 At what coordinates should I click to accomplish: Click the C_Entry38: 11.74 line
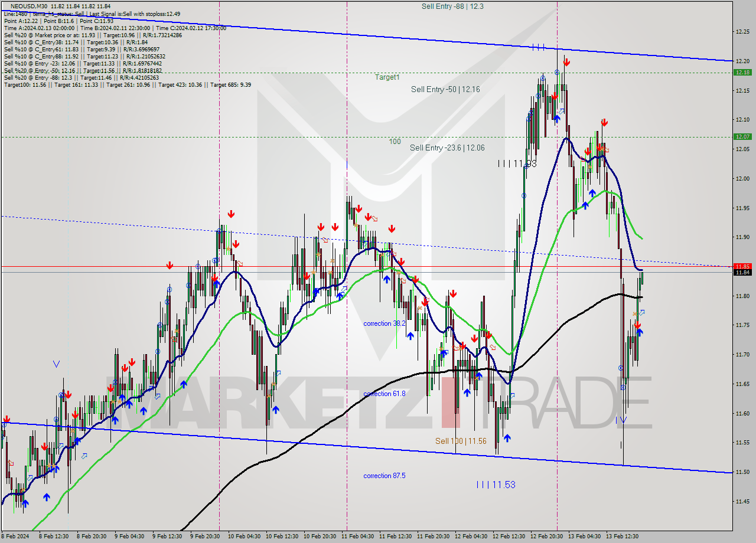click(76, 42)
